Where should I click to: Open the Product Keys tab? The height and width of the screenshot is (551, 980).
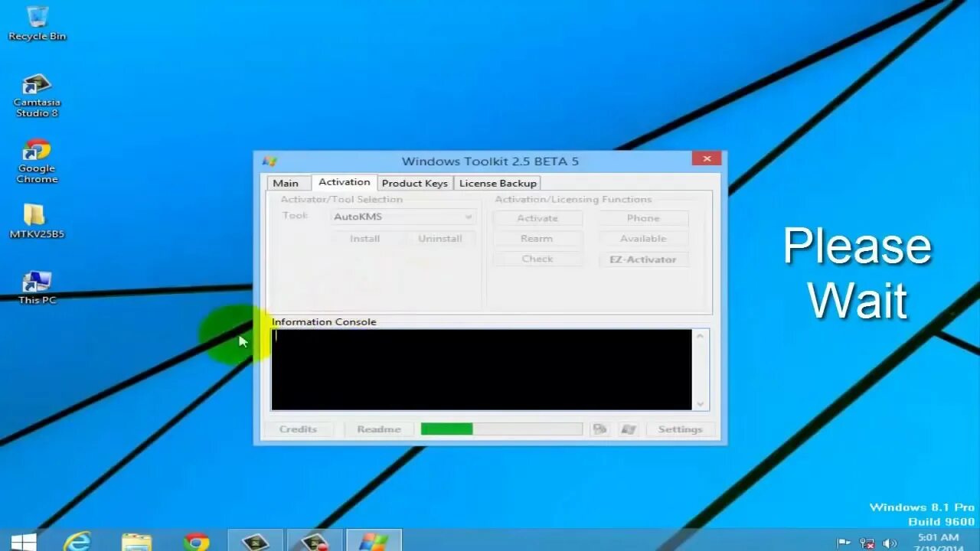click(414, 182)
